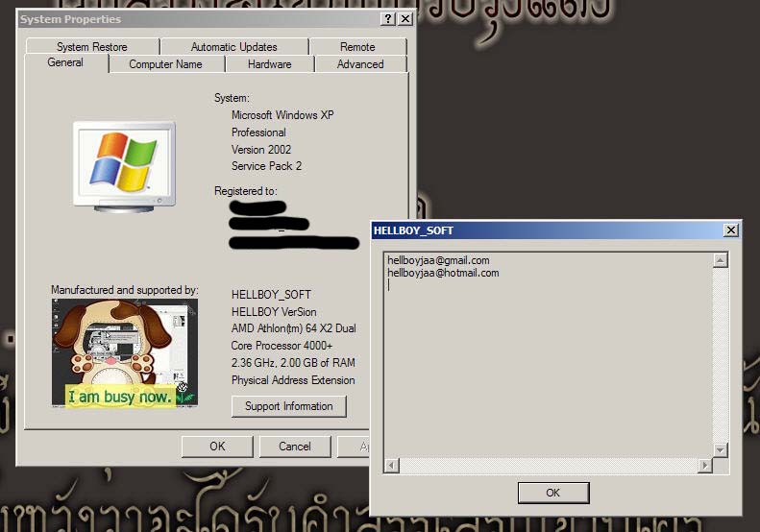760x532 pixels.
Task: Click OK in System Properties
Action: point(217,447)
